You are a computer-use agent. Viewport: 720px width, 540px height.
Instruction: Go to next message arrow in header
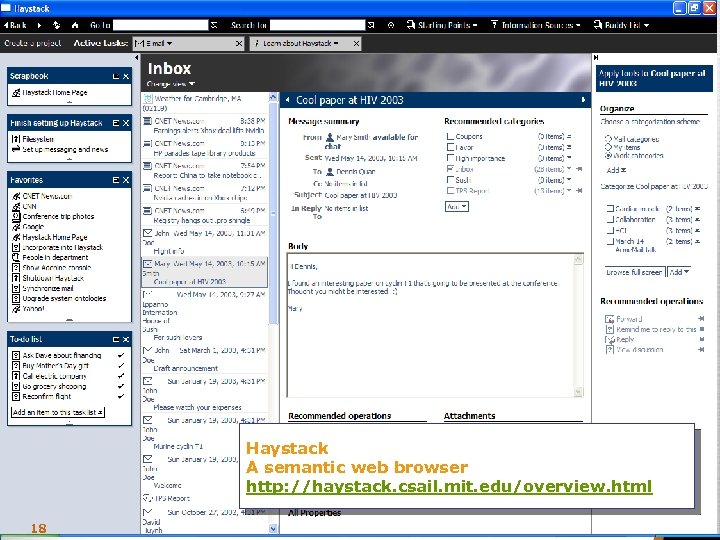click(x=584, y=100)
